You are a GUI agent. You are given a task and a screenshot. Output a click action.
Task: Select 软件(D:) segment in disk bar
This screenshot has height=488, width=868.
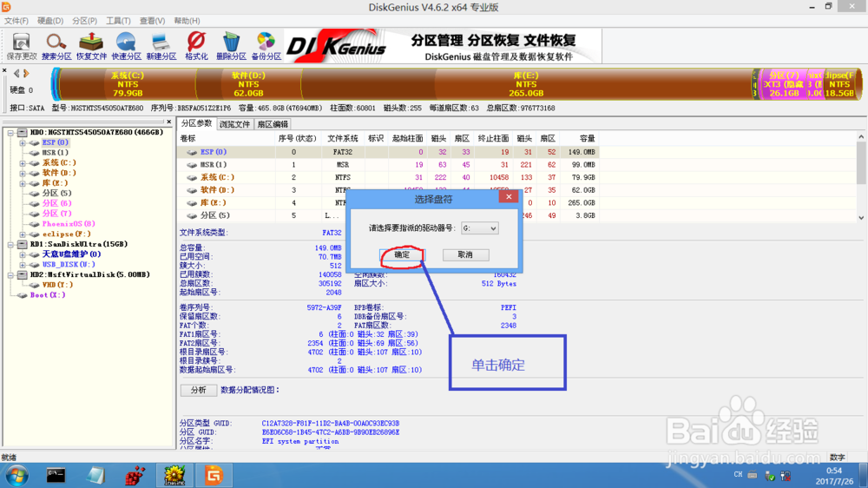coord(248,84)
